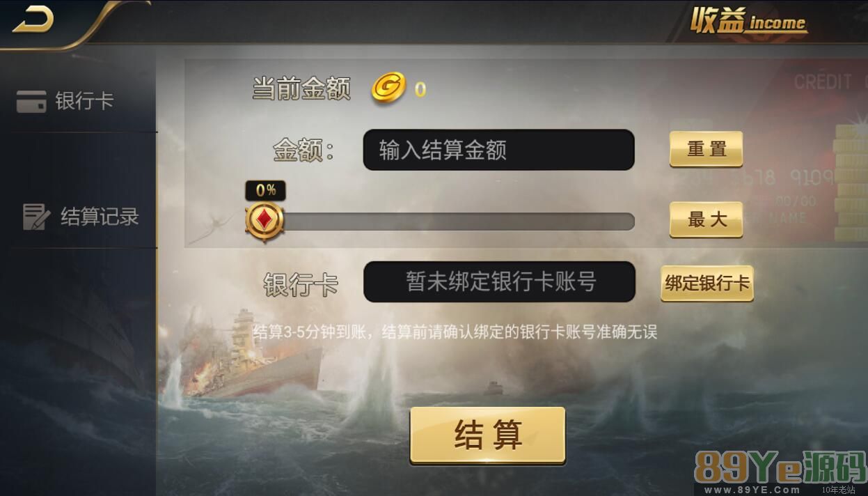868x496 pixels.
Task: Click the 暂未绑定银行卡账号 account field
Action: tap(500, 282)
